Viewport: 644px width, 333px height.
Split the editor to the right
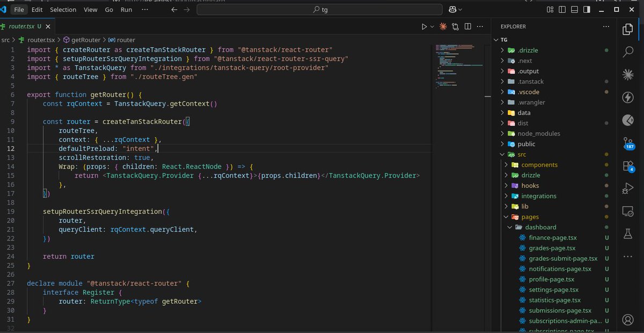[467, 26]
